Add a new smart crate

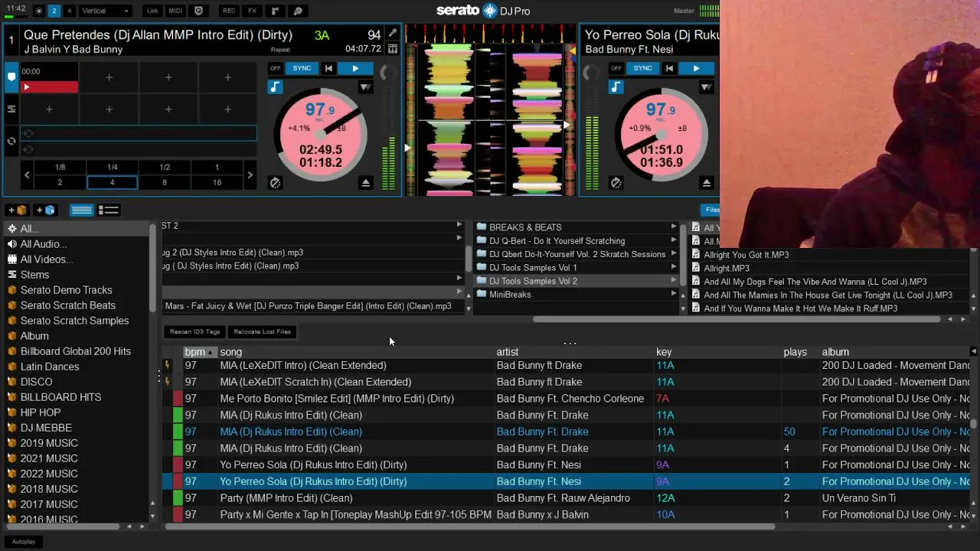[45, 210]
